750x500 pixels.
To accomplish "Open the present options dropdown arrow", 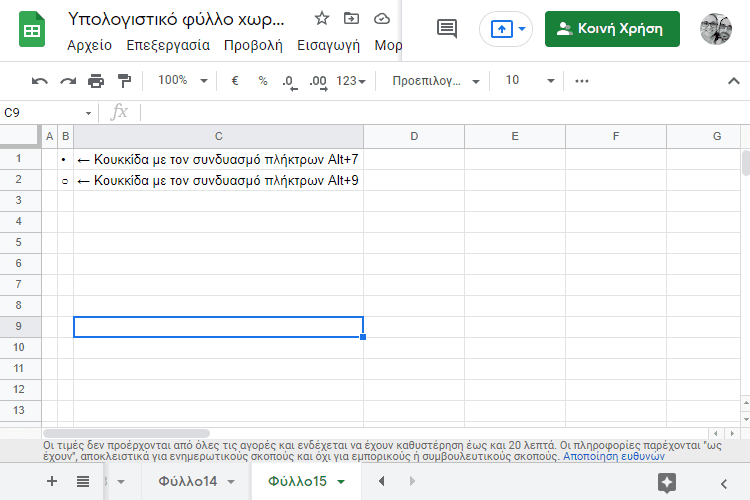I will click(x=522, y=29).
